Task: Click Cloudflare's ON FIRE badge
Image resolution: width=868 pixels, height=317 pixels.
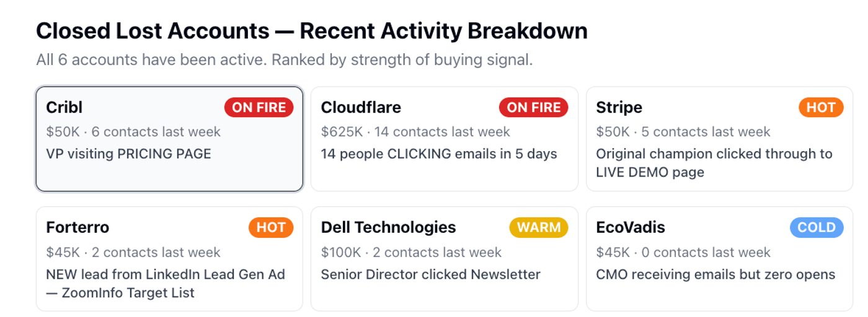Action: [534, 107]
